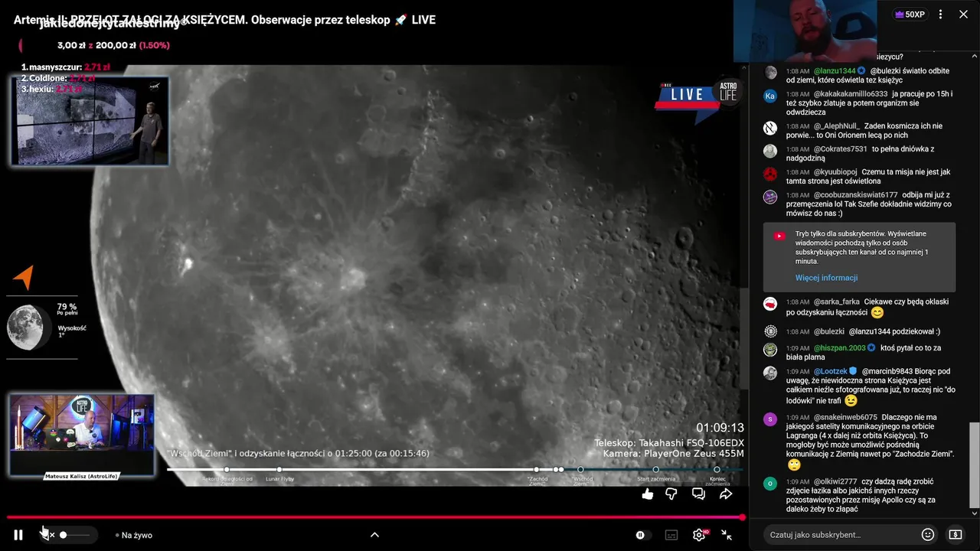Image resolution: width=980 pixels, height=551 pixels.
Task: Expand the panel with the up chevron below the video
Action: coord(374,535)
